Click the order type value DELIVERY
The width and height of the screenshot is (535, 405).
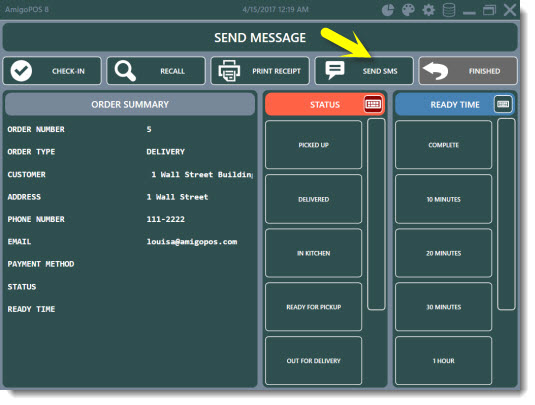[165, 151]
